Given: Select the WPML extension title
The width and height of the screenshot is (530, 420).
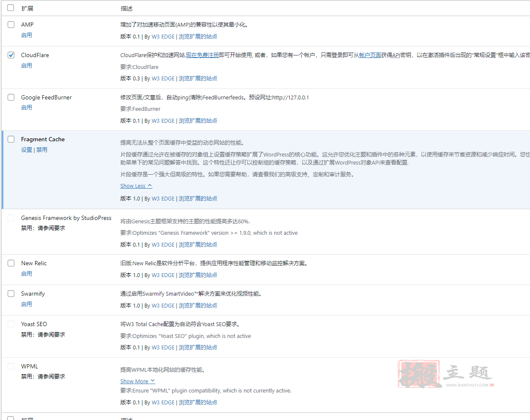Looking at the screenshot, I should (x=30, y=366).
